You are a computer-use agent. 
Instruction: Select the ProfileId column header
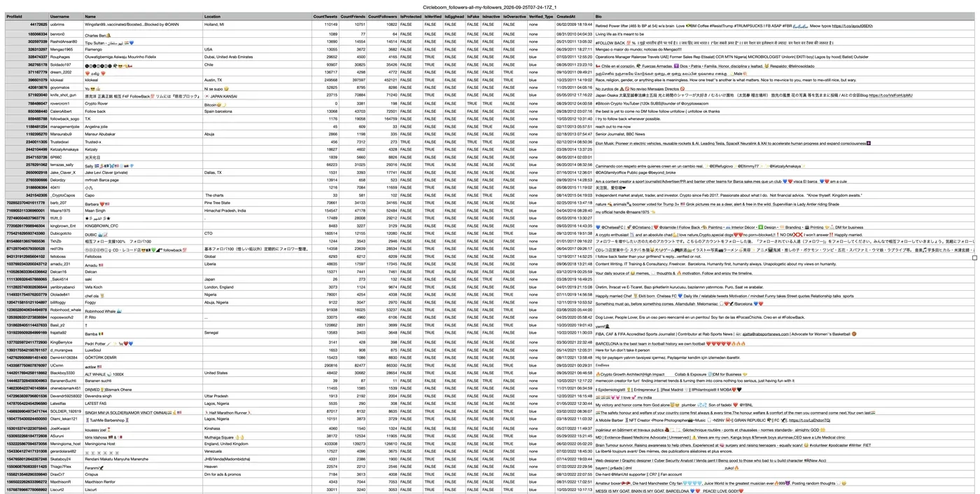tap(14, 16)
